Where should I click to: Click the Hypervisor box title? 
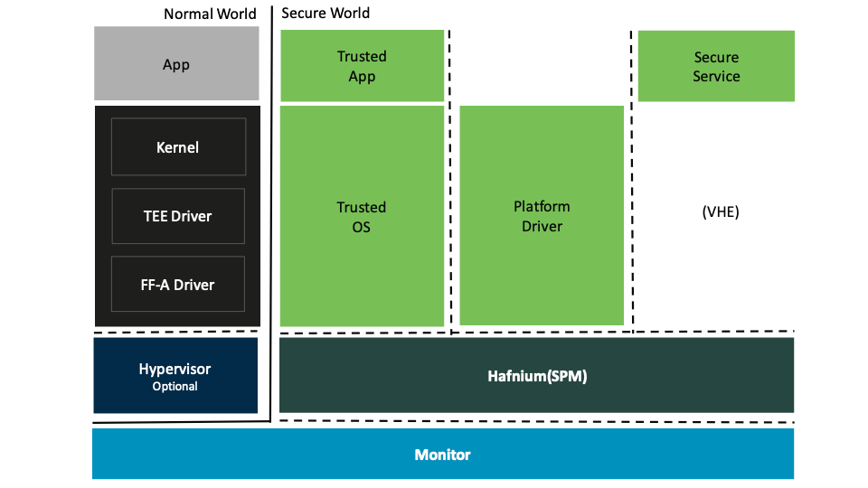click(175, 369)
